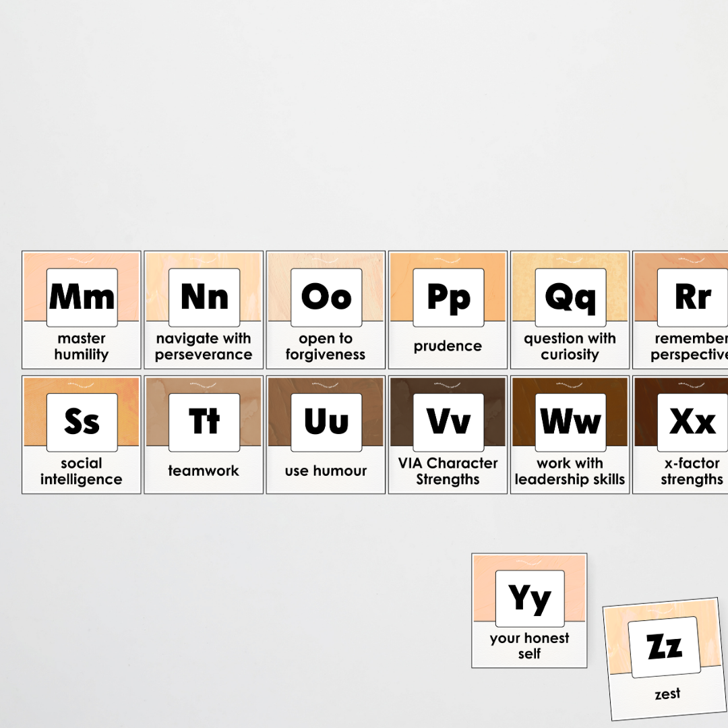Click the Pp prudence card
This screenshot has height=728, width=728.
pos(447,309)
